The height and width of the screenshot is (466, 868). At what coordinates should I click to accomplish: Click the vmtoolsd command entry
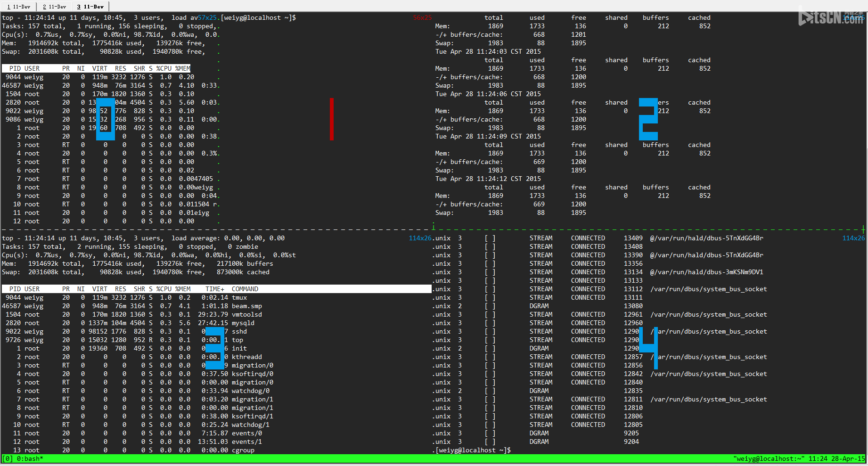[247, 315]
